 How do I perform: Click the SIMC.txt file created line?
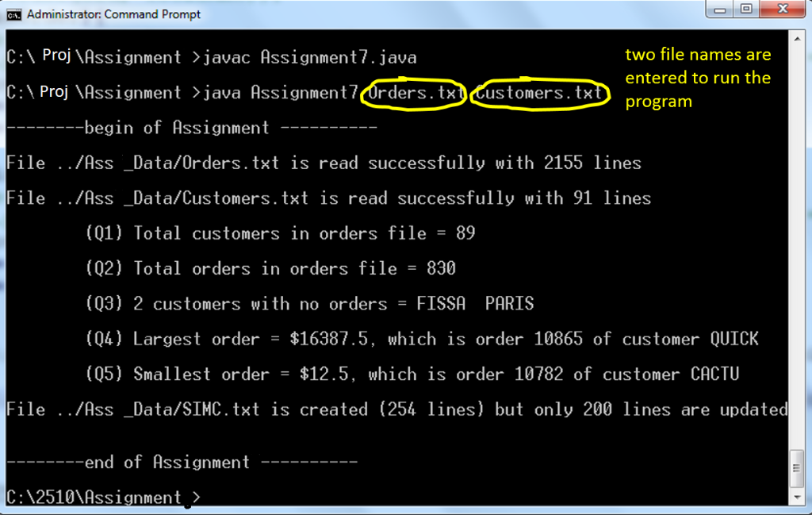pos(397,409)
